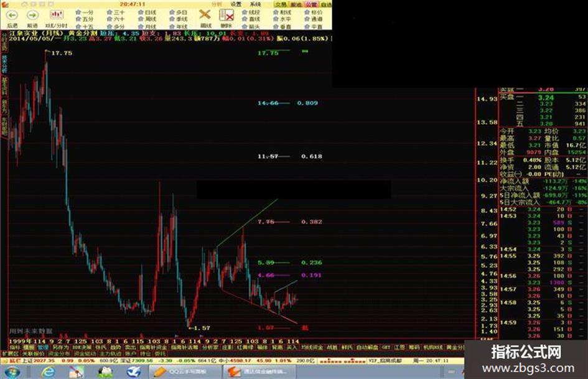Screen dimensions: 588x379
Task: Open the 资金驱动 tab
Action: (x=85, y=354)
